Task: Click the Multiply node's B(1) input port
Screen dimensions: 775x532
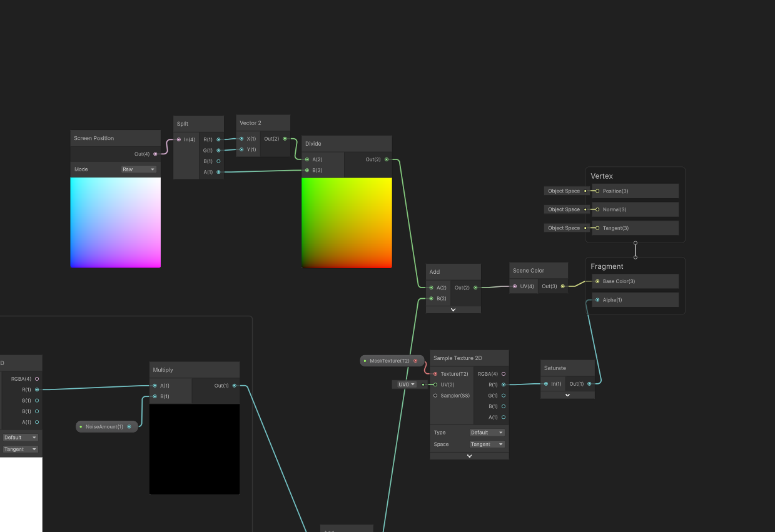Action: click(154, 396)
